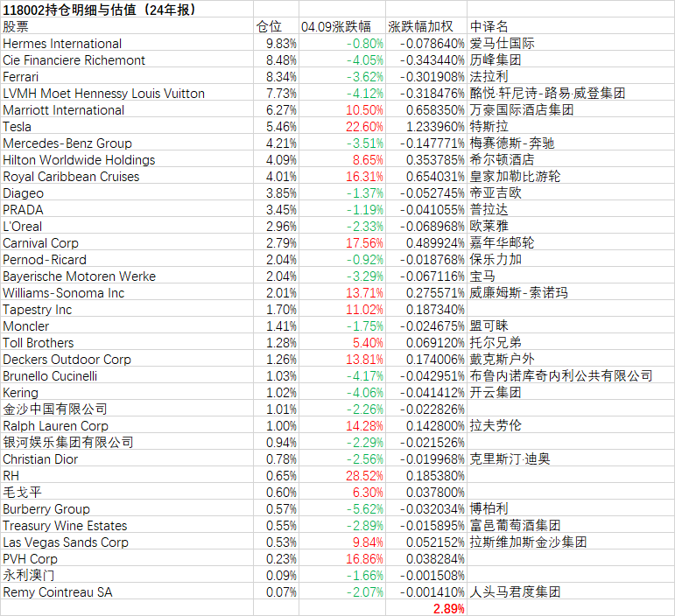
Task: Click the 布鲁内诺库奇内利公共有限公司 cell
Action: pyautogui.click(x=571, y=375)
